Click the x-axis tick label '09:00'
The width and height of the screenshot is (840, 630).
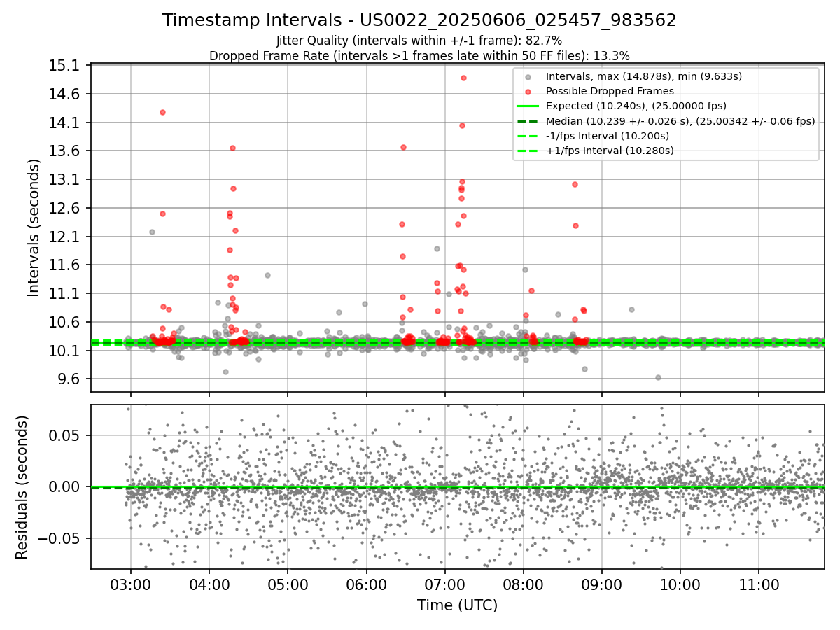pos(602,584)
